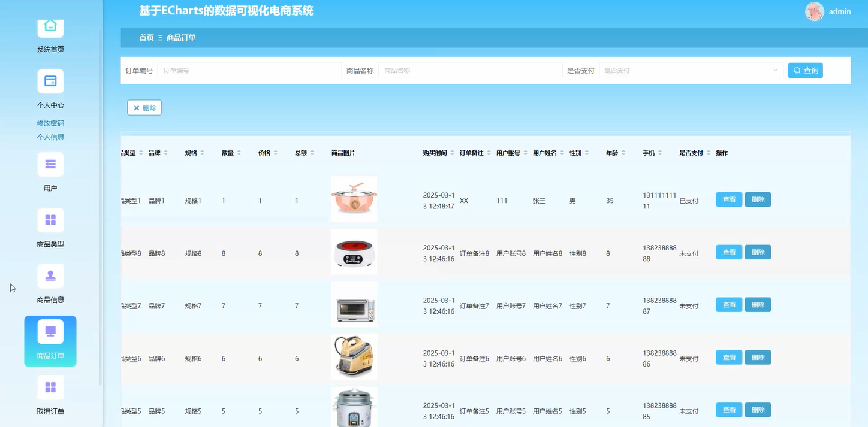868x427 pixels.
Task: Click the X icon on the 删除 batch button
Action: 136,108
